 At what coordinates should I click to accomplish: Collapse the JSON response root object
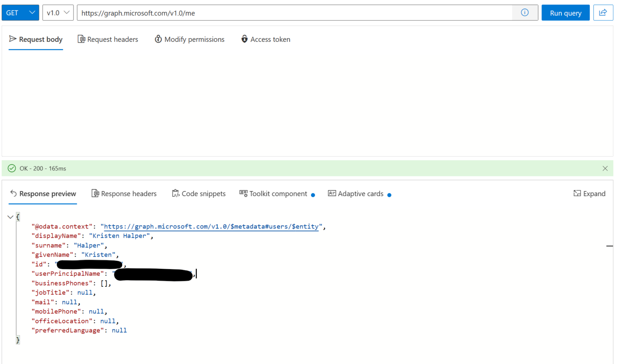(10, 217)
